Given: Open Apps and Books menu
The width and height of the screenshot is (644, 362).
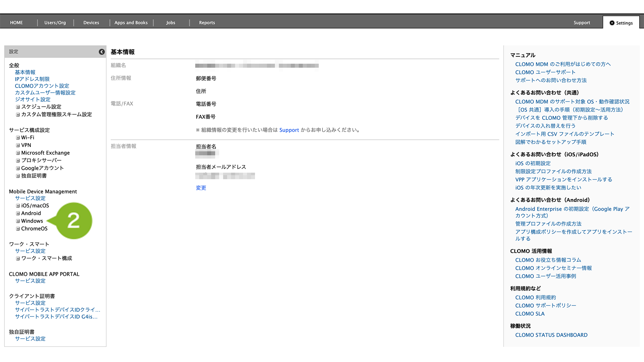Looking at the screenshot, I should click(131, 22).
